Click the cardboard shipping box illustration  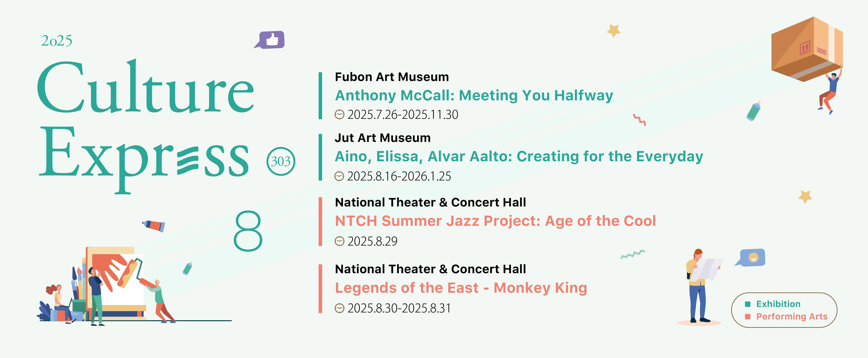pos(807,49)
